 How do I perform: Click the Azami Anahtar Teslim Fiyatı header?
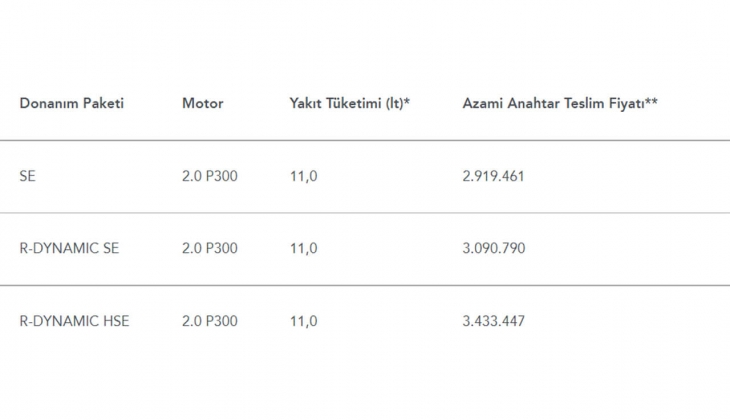click(x=559, y=103)
